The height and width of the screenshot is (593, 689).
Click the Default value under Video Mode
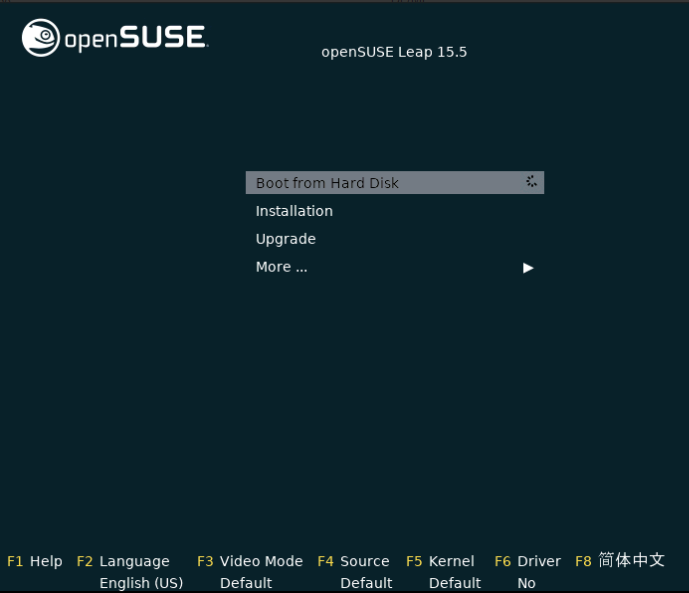coord(246,583)
